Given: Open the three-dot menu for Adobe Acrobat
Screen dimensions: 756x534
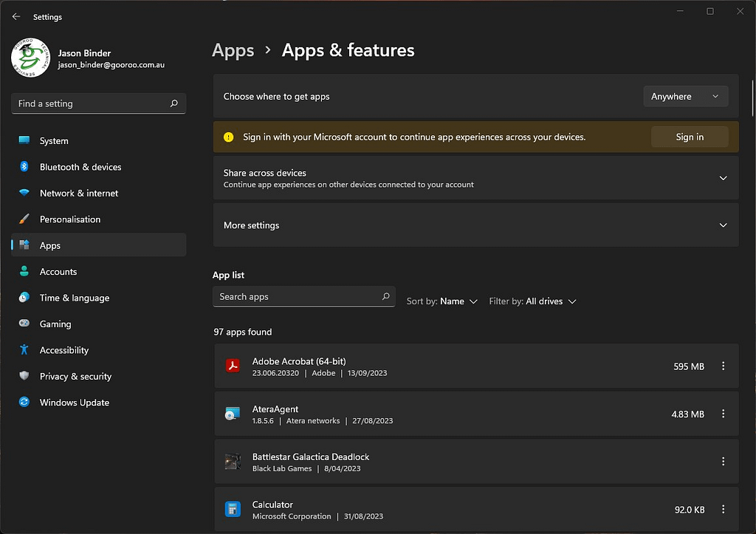Looking at the screenshot, I should [x=723, y=366].
